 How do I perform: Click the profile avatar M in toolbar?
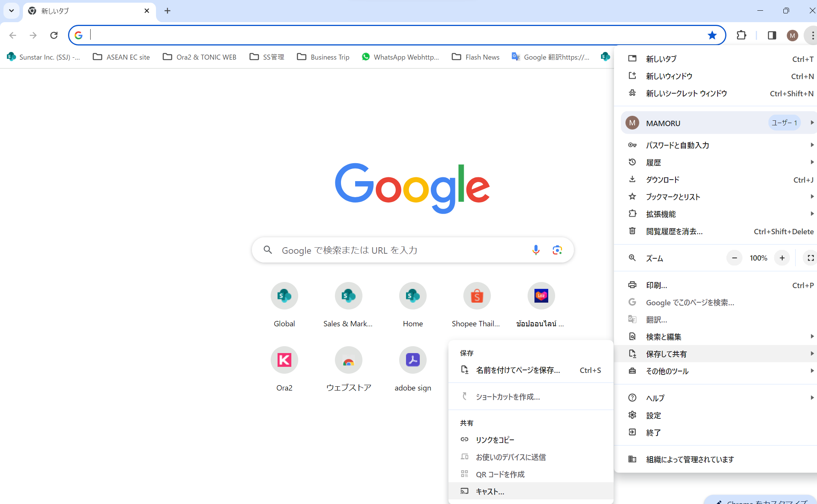(793, 35)
